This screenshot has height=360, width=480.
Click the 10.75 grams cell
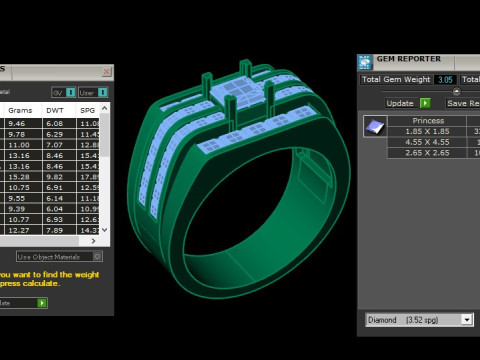pos(23,188)
